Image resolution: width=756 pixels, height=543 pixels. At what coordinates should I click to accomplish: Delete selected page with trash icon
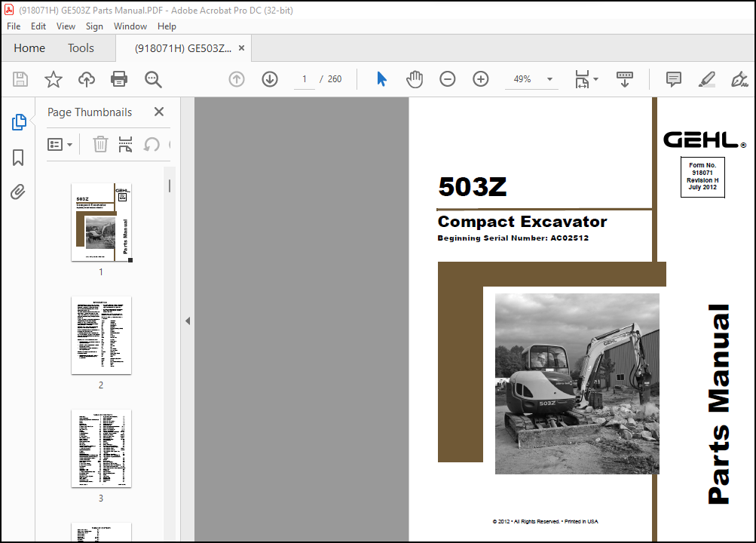100,144
